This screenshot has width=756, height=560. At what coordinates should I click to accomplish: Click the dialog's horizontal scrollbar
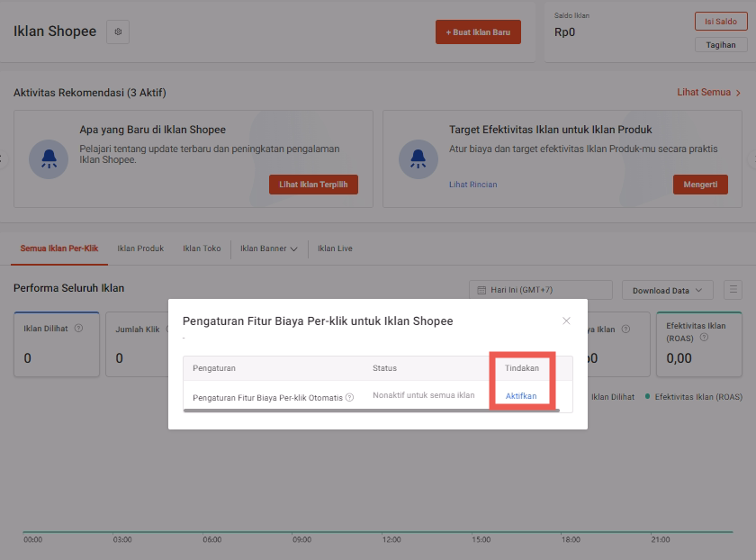click(371, 411)
